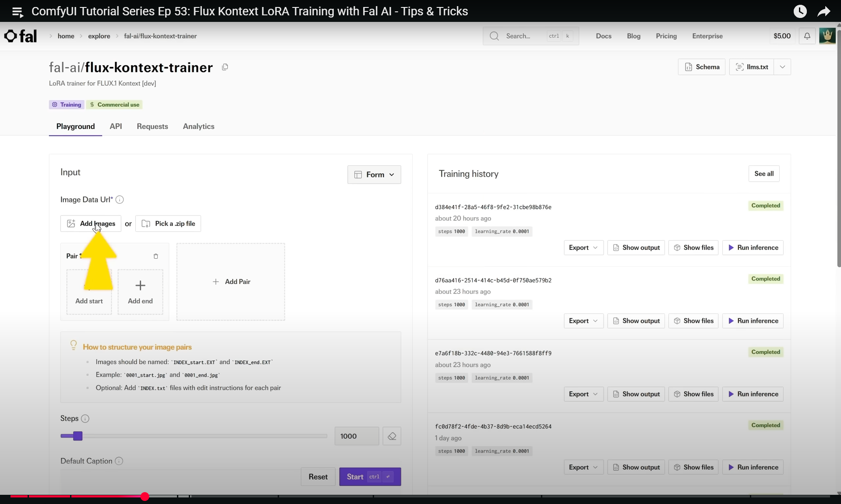Image resolution: width=841 pixels, height=504 pixels.
Task: Open the Form view dropdown
Action: click(374, 174)
